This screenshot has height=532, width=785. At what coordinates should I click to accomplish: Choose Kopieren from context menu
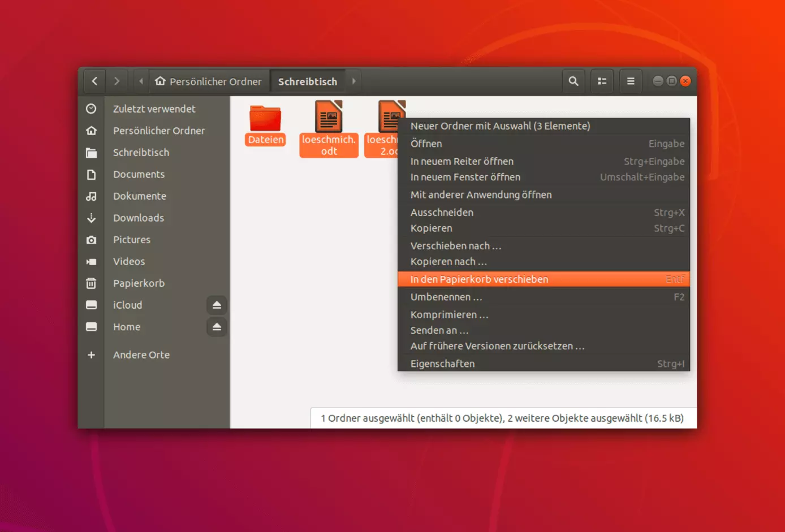(x=544, y=228)
